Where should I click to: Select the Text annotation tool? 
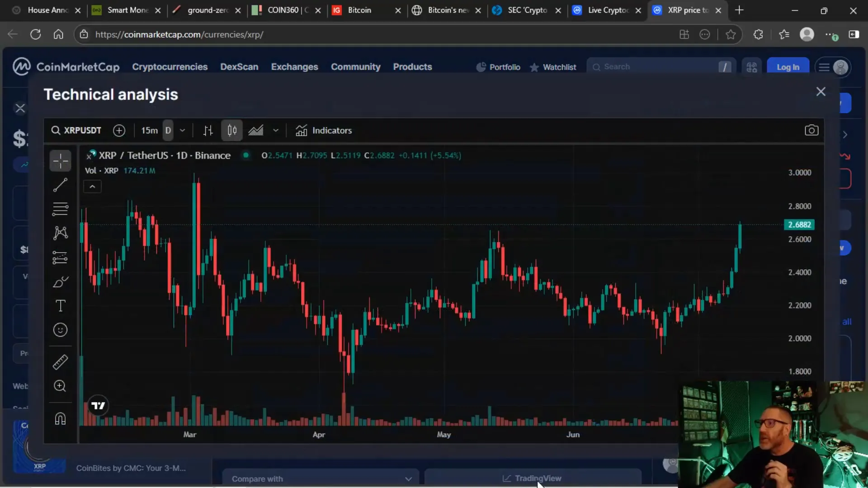(60, 306)
